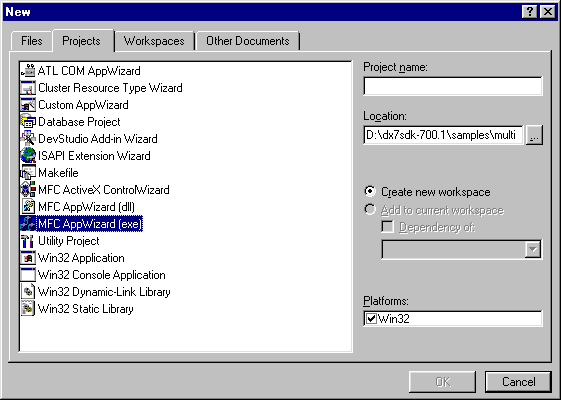
Task: Click the question mark help button
Action: (x=530, y=12)
